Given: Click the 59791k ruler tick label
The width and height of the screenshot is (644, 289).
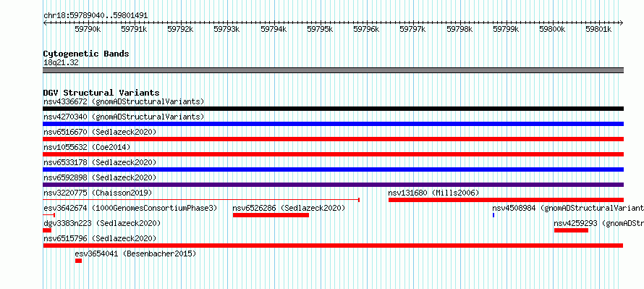Looking at the screenshot, I should 134,29.
